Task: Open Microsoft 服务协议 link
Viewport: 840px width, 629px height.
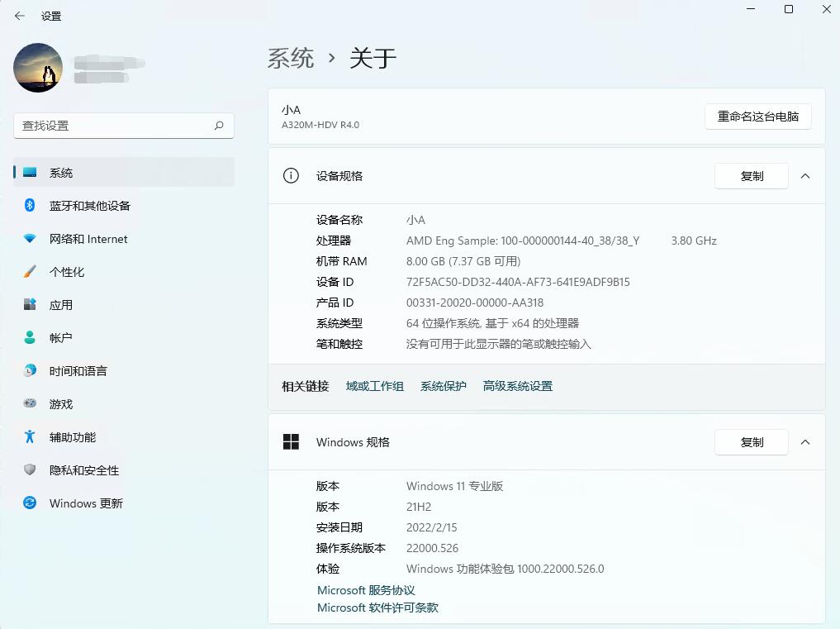Action: (366, 590)
